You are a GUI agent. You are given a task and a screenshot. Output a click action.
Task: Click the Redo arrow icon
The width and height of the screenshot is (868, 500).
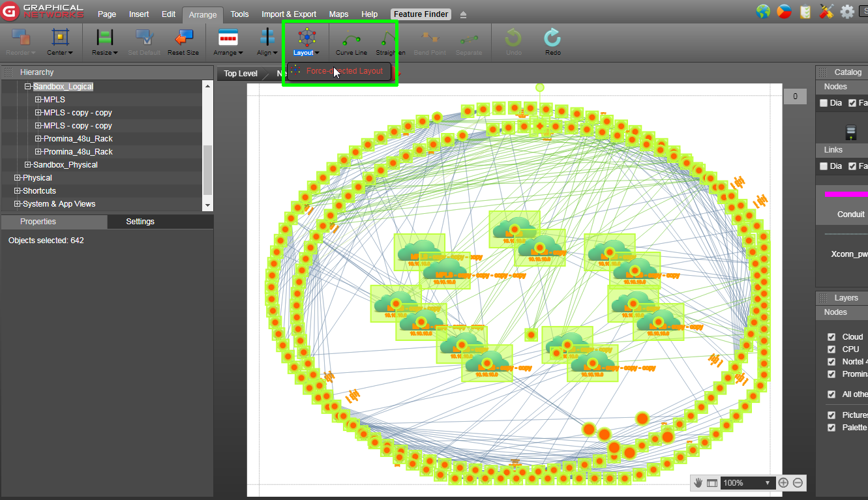click(552, 38)
